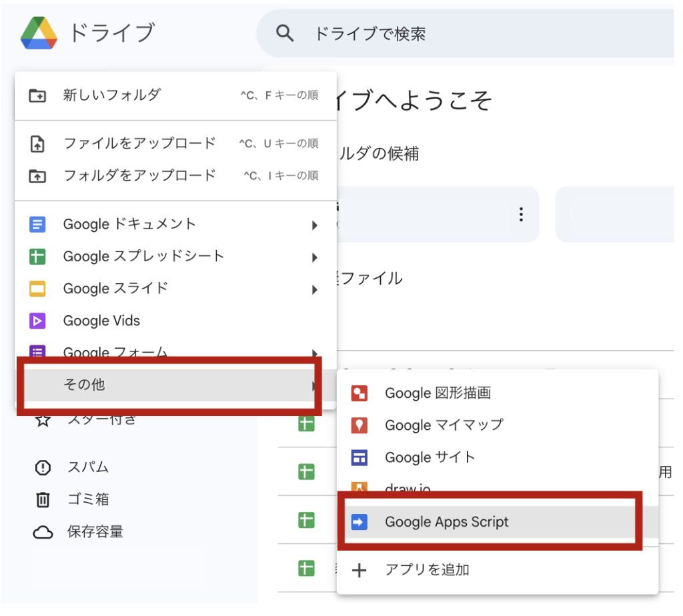The image size is (683, 616).
Task: Select Google スライド menu item
Action: (x=175, y=289)
